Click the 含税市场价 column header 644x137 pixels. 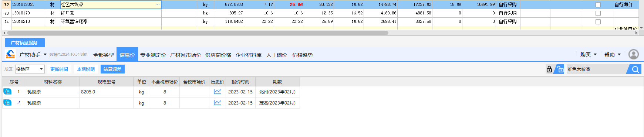(x=194, y=82)
